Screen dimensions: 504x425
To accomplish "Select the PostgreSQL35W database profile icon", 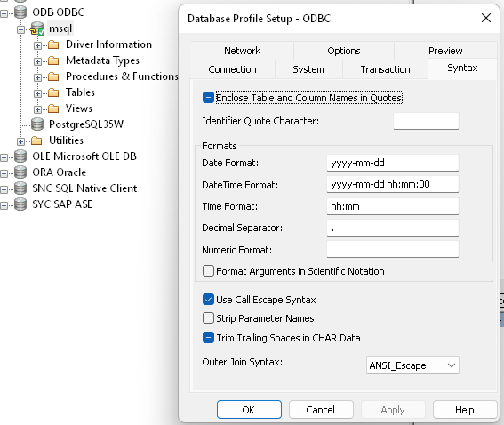I will (37, 124).
